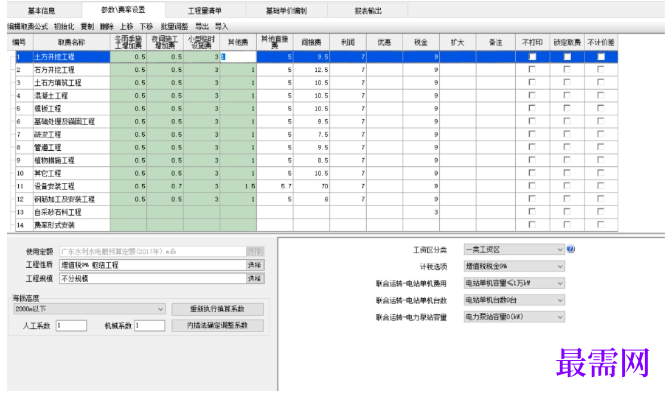Switch to the 基本信息 tab
668x394 pixels.
41,11
